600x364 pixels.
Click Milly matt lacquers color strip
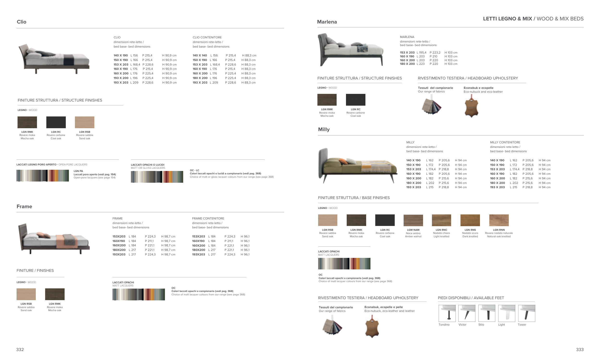[344, 264]
